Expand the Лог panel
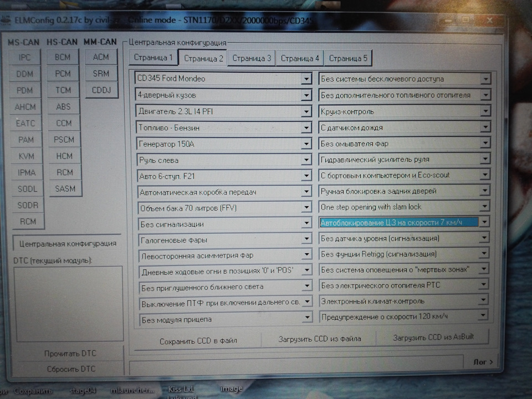532x399 pixels. (483, 362)
